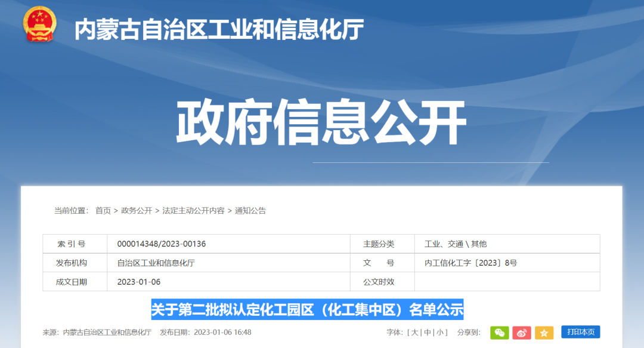Image resolution: width=644 pixels, height=348 pixels.
Task: Click the 发布机构 label cell
Action: click(x=75, y=263)
